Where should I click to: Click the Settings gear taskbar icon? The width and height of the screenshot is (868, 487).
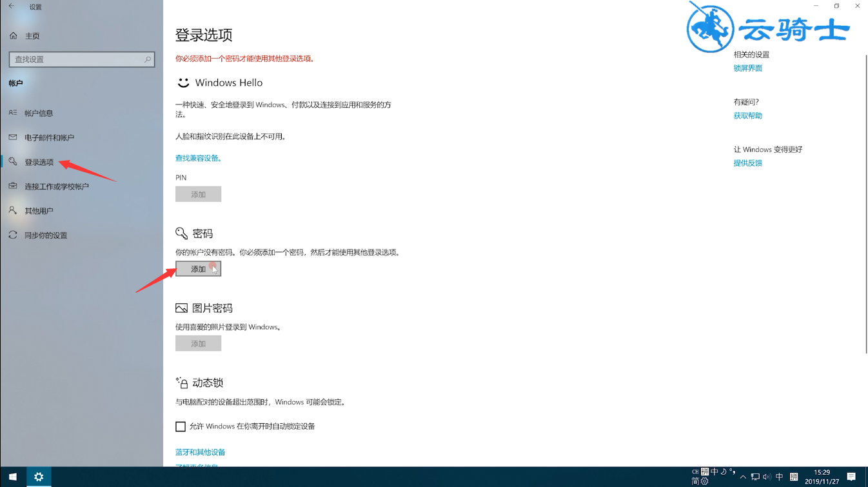(x=39, y=477)
